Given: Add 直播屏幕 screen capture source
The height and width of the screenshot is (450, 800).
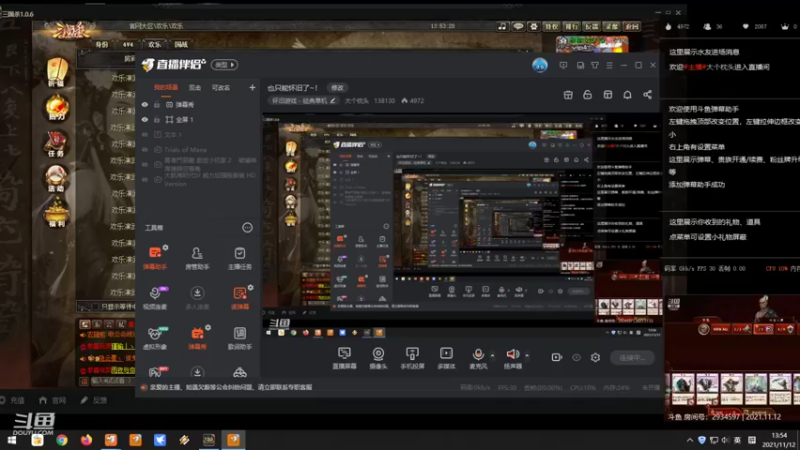Looking at the screenshot, I should (344, 358).
